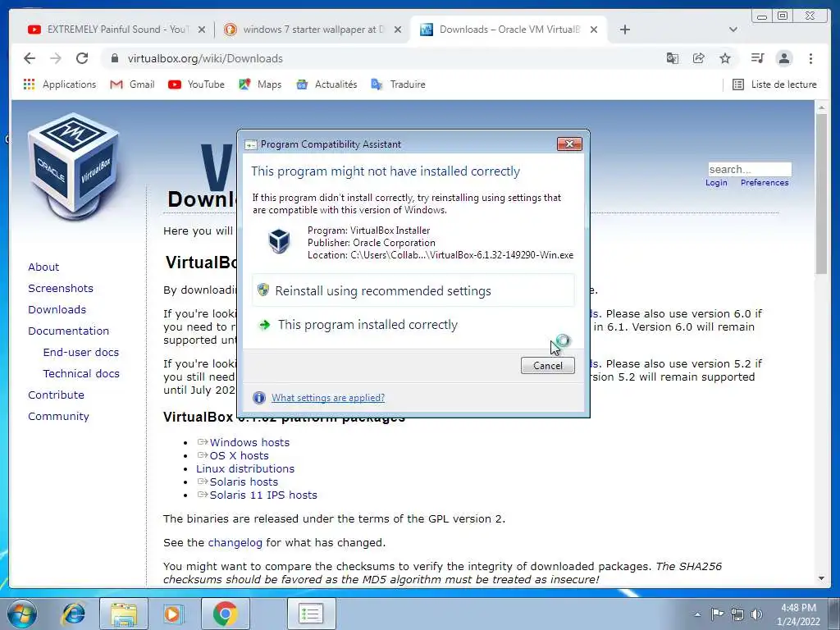Open the Gmail bookmark
The image size is (840, 630).
coord(132,84)
